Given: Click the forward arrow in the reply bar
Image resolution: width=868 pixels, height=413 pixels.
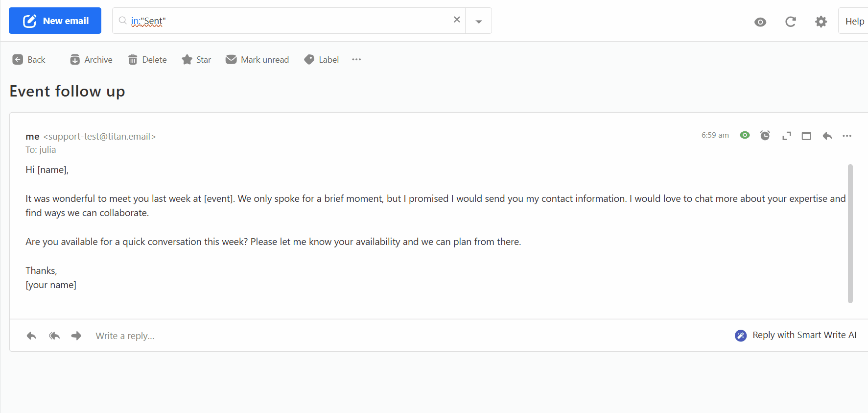Looking at the screenshot, I should (76, 336).
